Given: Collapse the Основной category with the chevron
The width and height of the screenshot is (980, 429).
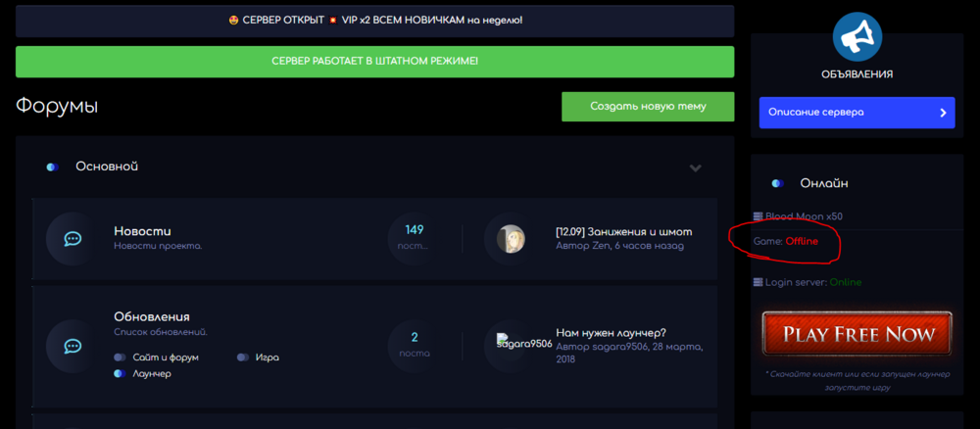Looking at the screenshot, I should point(695,168).
